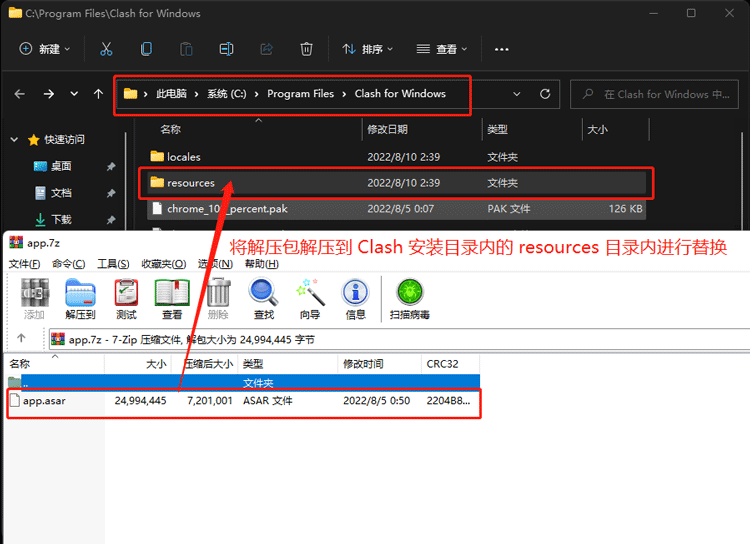
Task: Click the cut scissors icon in Explorer toolbar
Action: 107,49
